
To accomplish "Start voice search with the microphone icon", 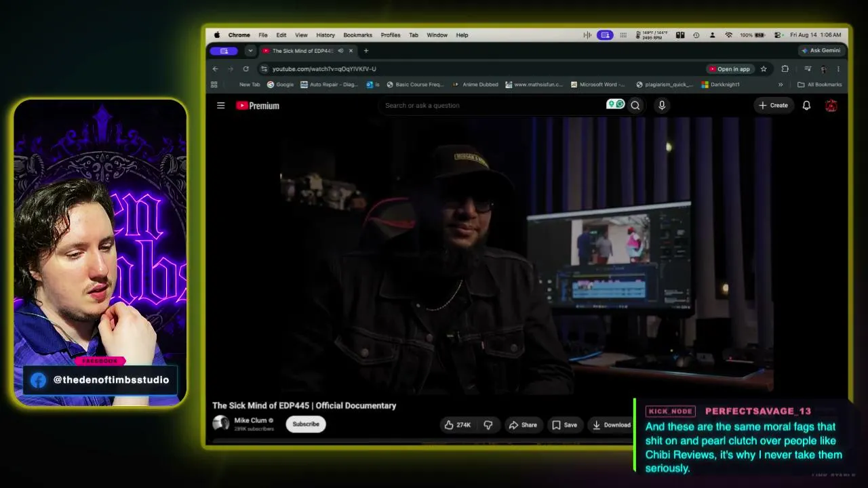I will point(662,105).
